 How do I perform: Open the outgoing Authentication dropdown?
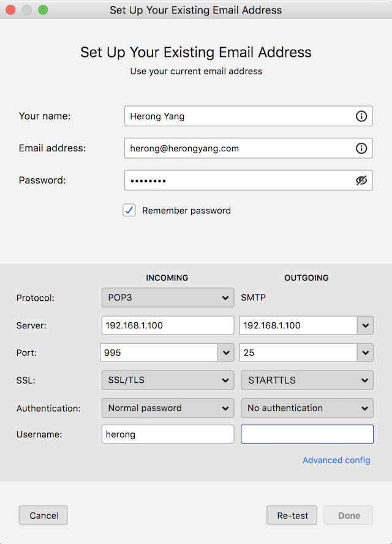click(307, 408)
